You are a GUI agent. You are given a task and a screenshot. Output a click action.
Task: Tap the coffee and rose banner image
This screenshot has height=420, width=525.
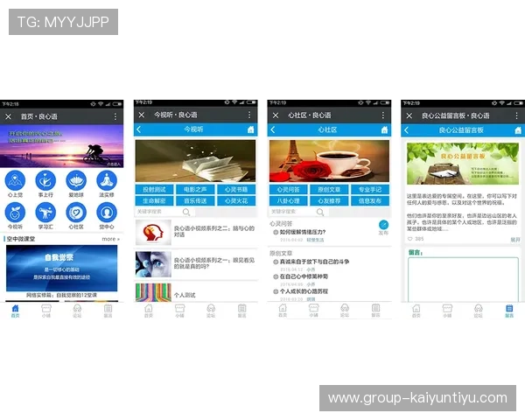pyautogui.click(x=329, y=161)
